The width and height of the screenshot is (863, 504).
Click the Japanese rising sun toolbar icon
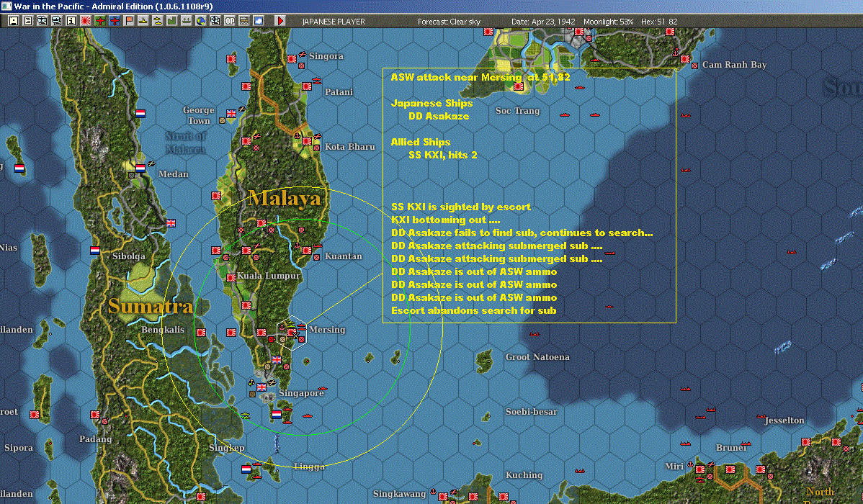pos(86,21)
